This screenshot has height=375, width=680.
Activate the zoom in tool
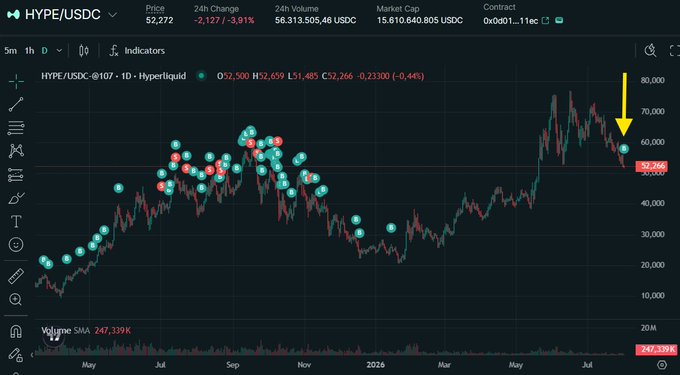tap(16, 299)
